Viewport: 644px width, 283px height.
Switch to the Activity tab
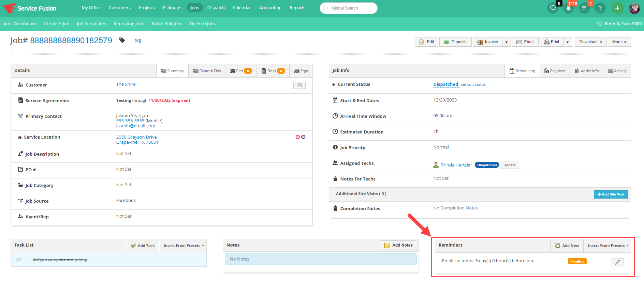click(x=617, y=71)
